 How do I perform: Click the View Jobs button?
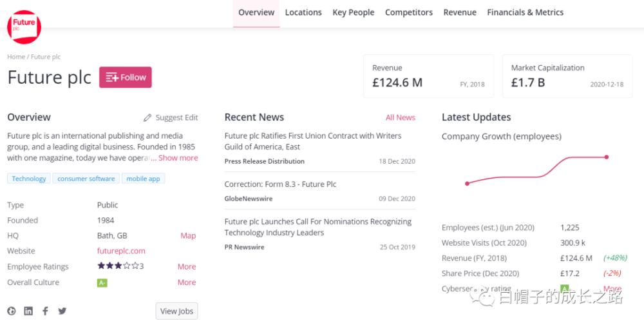tap(176, 311)
